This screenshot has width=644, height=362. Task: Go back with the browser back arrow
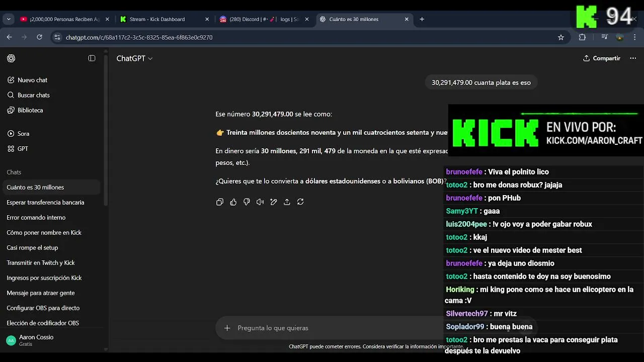[9, 37]
